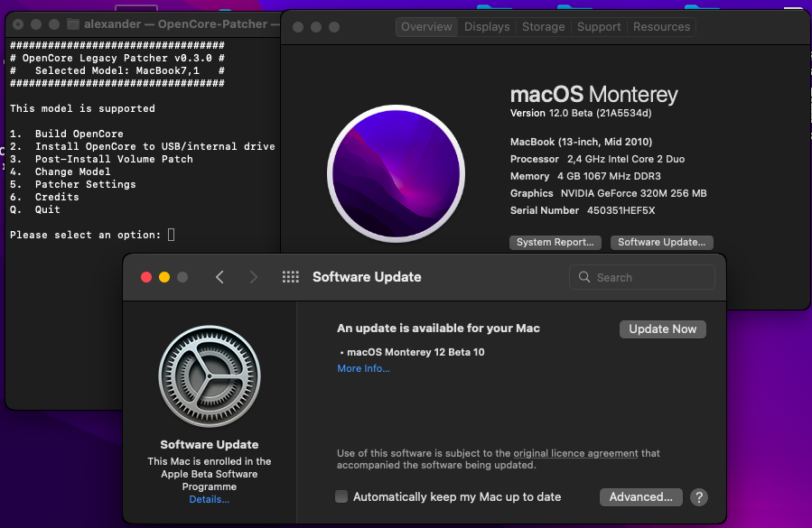Click 'Memory 4 GB 1067 MHz DDR3' line
Screen dimensions: 812x528
[585, 176]
